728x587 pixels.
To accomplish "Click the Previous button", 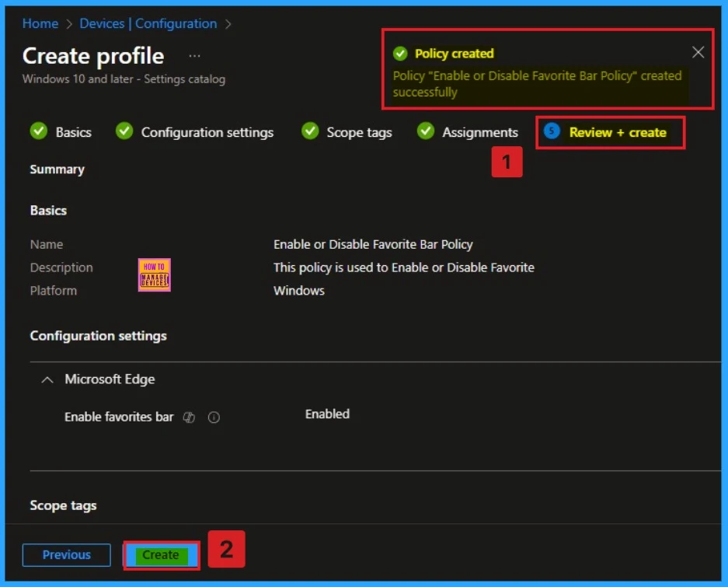I will (x=66, y=555).
